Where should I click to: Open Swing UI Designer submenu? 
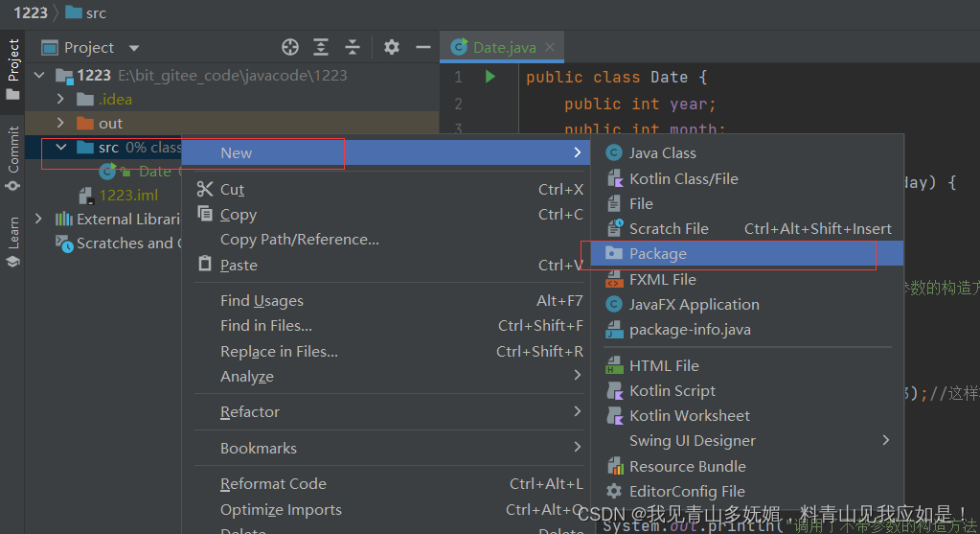tap(692, 441)
